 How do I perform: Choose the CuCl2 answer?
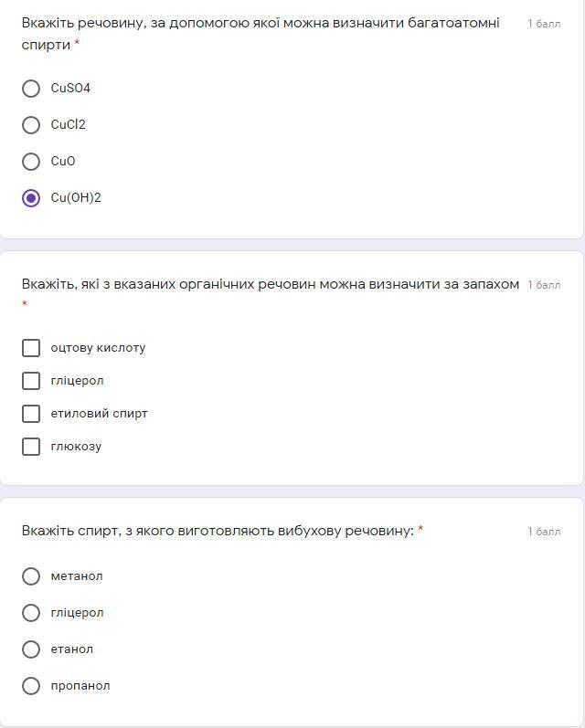pos(31,125)
